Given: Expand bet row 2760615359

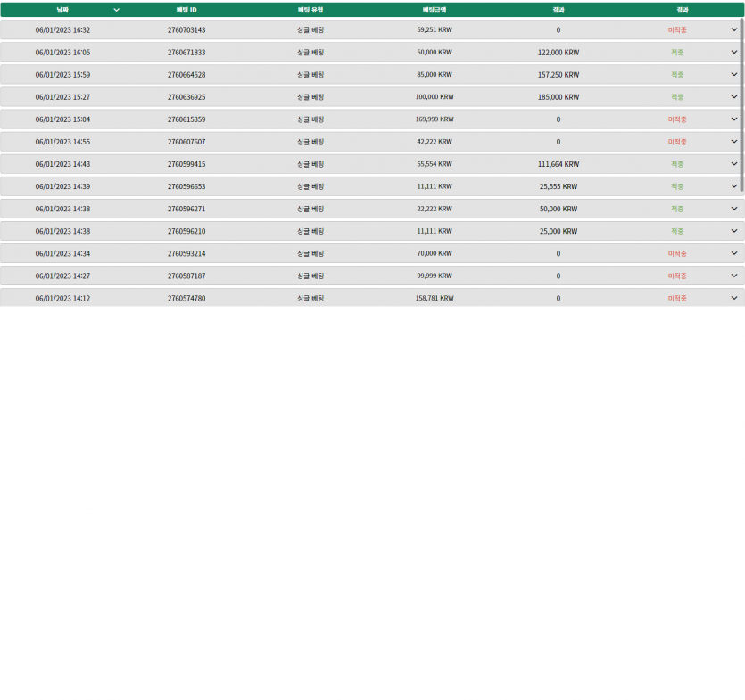Looking at the screenshot, I should point(734,119).
